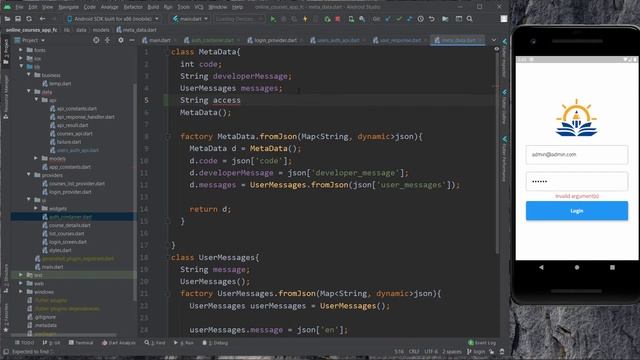Click the Git branch widget in status bar
Screen dimensions: 640x360
tap(476, 351)
